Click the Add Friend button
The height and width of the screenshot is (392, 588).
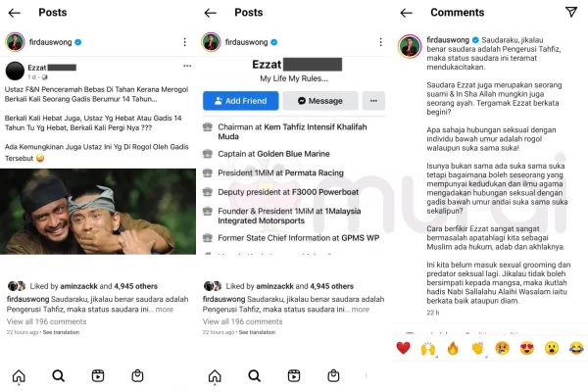241,101
